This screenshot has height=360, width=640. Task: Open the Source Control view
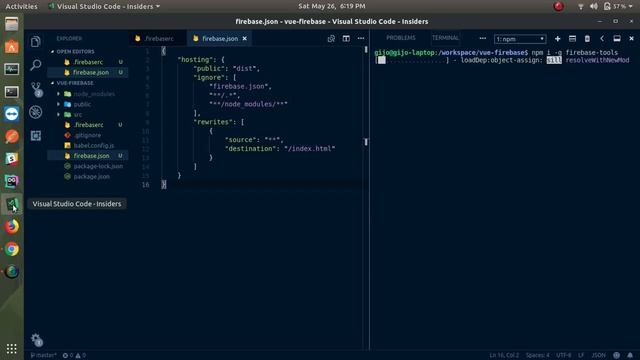(36, 89)
